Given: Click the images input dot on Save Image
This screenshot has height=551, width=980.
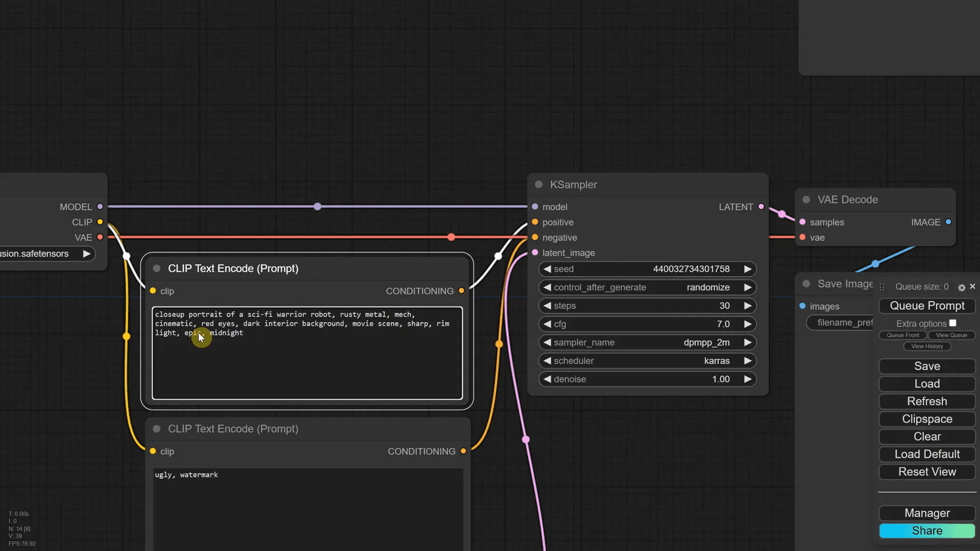Looking at the screenshot, I should coord(801,306).
